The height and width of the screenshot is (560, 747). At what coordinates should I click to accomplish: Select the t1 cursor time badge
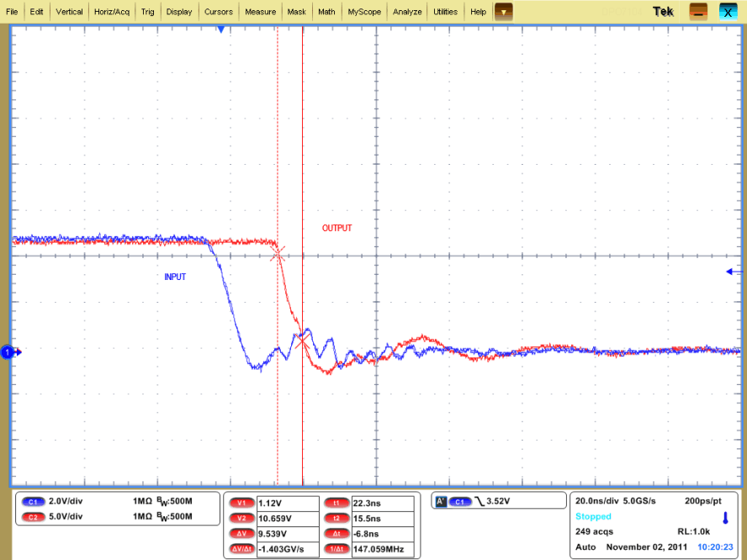pyautogui.click(x=336, y=503)
